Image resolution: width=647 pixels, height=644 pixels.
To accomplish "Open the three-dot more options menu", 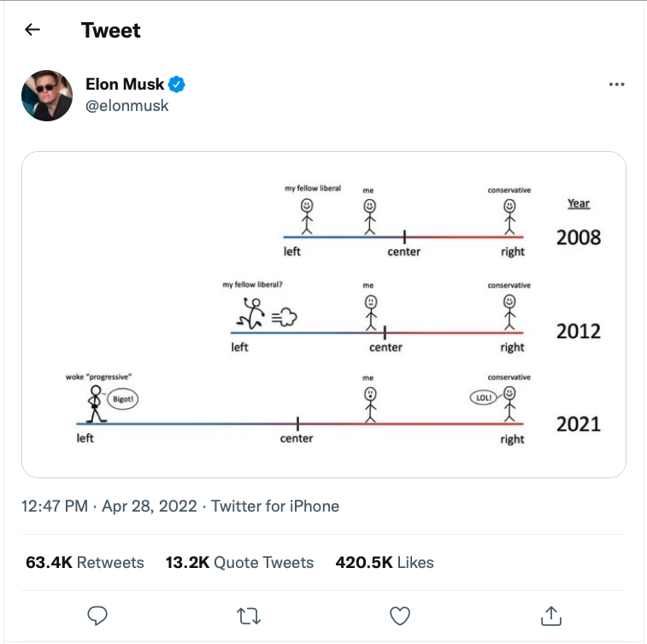I will (616, 85).
